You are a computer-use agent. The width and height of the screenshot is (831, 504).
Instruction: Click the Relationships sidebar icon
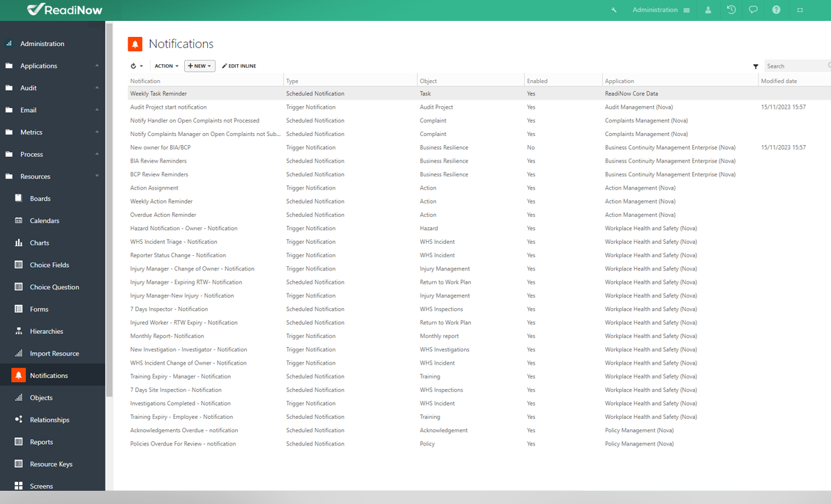19,420
